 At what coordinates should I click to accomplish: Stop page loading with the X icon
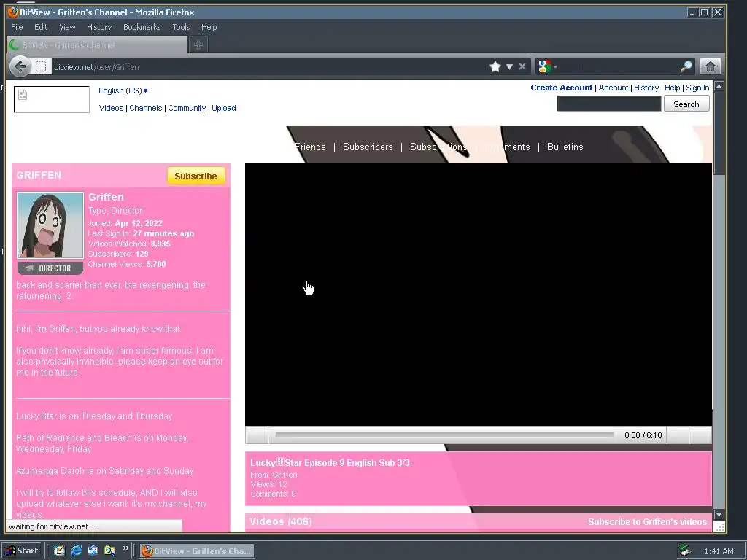(522, 66)
